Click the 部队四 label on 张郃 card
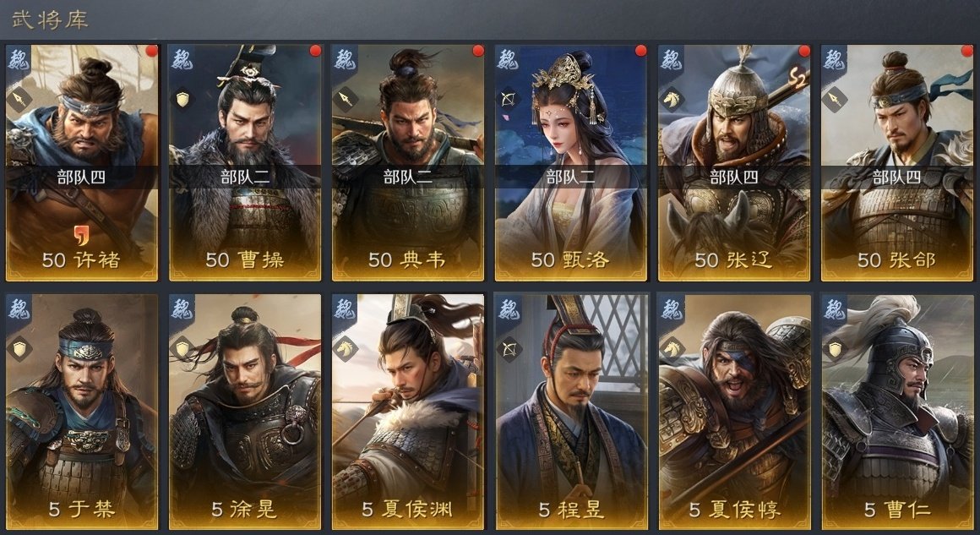Image resolution: width=980 pixels, height=535 pixels. coord(897,177)
